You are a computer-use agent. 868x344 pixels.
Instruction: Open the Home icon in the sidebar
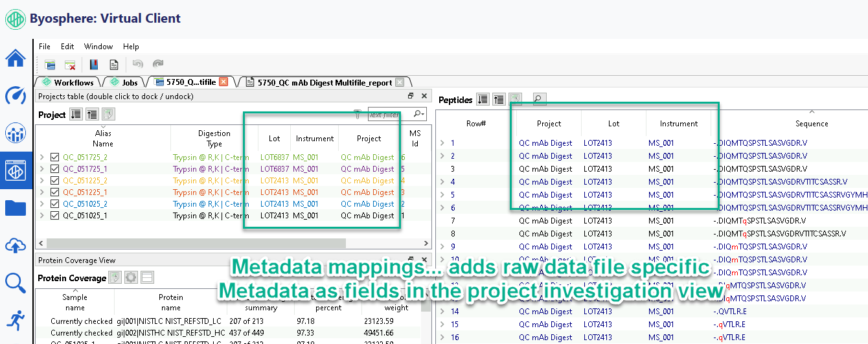tap(16, 58)
